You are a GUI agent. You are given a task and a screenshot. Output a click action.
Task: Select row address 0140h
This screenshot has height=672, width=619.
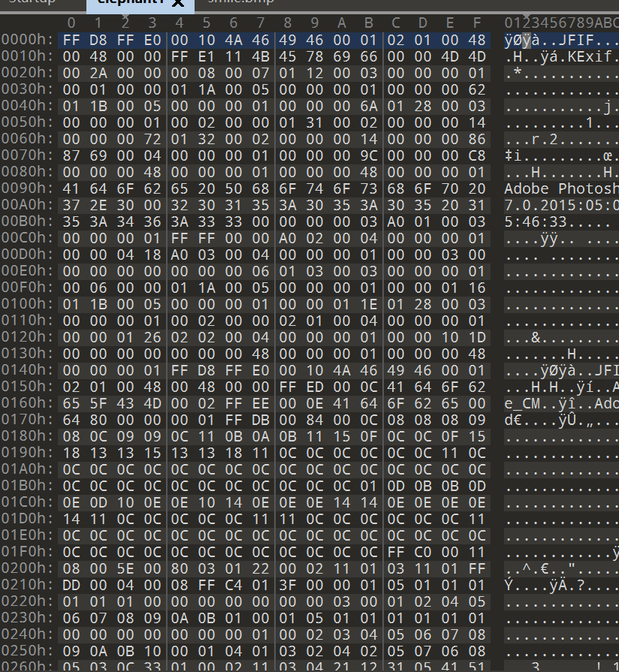point(28,370)
